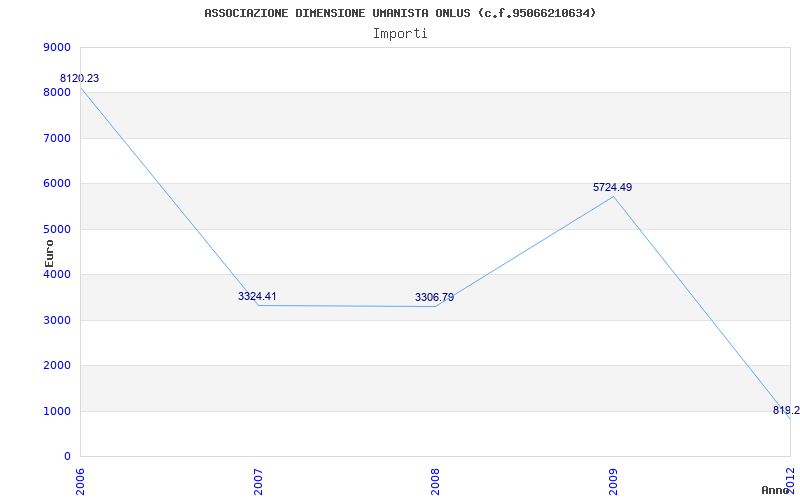Screen dimensions: 800x500
Task: Select the 5724.49 data label
Action: click(x=612, y=187)
